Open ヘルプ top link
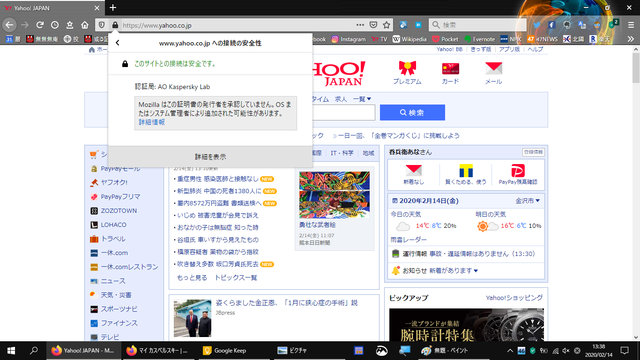 click(535, 49)
